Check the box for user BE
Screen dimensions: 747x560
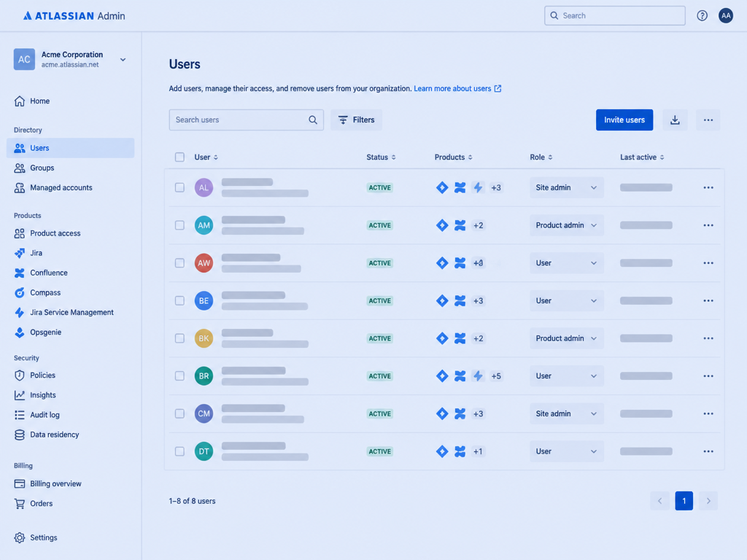tap(179, 300)
